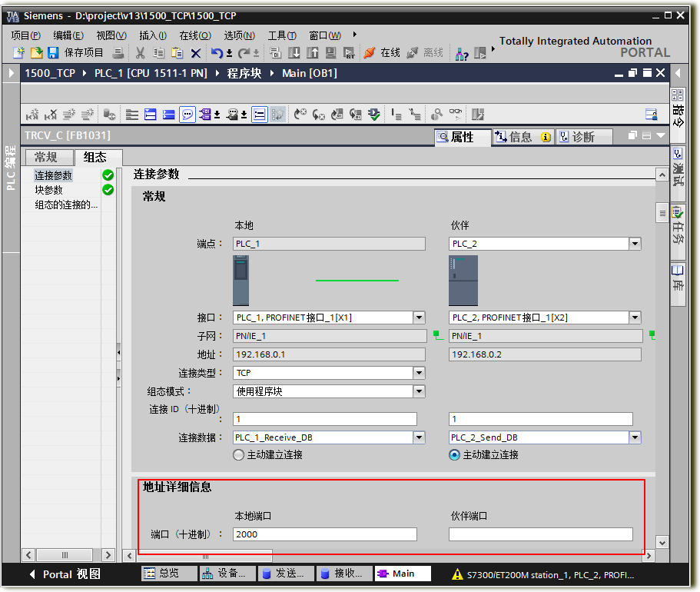Open the 窗口(W) menu

[326, 35]
